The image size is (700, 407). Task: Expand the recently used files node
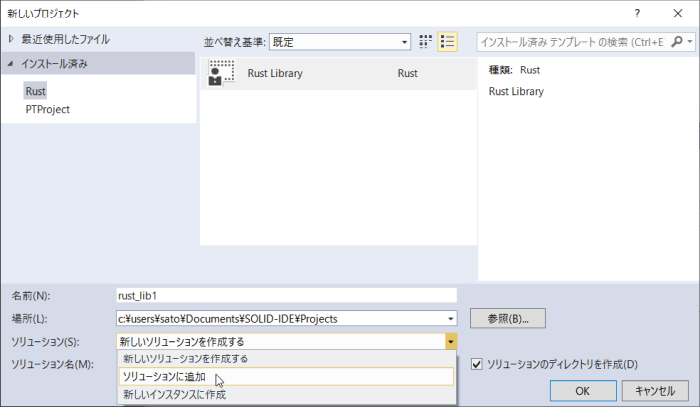11,39
